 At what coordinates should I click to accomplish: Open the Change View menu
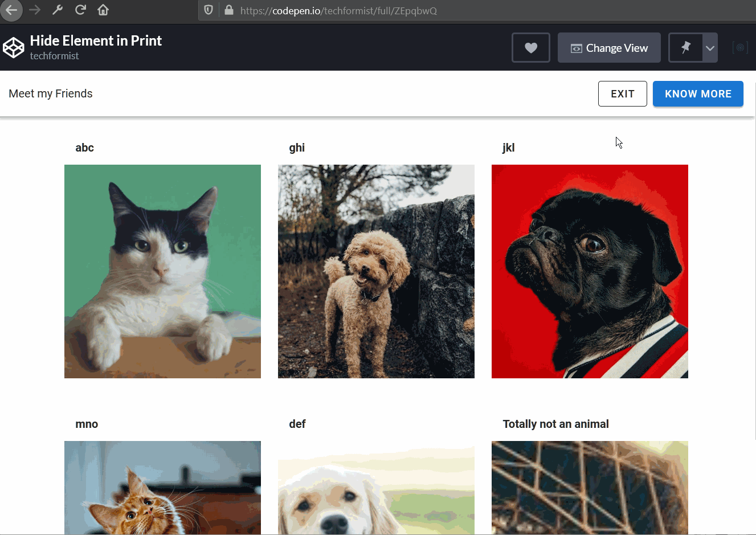(x=609, y=47)
